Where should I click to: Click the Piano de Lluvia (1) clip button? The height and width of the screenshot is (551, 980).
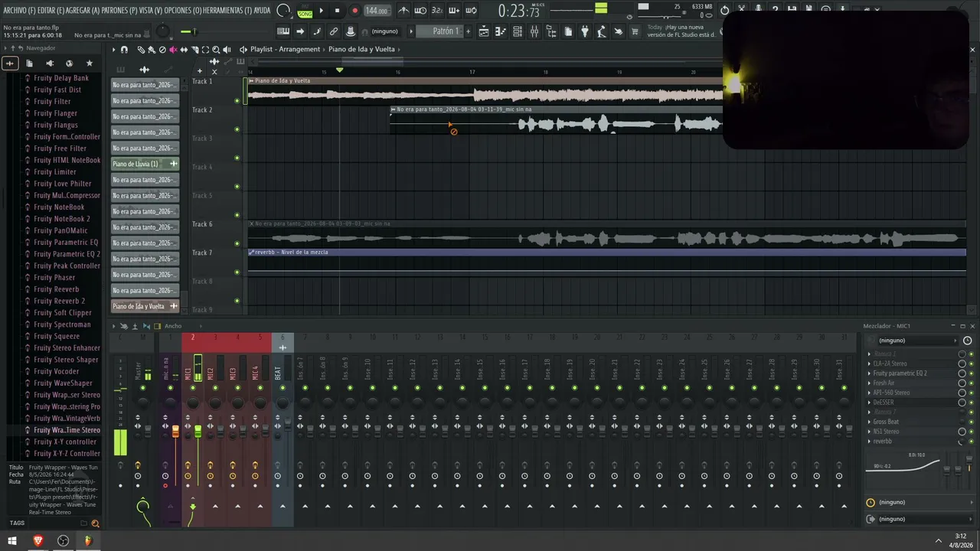[x=145, y=164]
